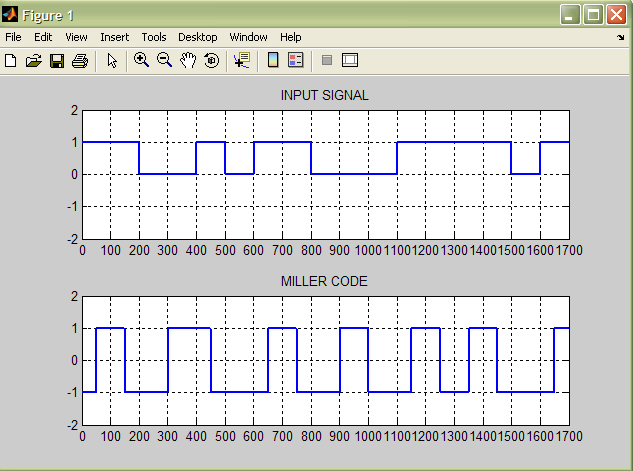
Task: Toggle the Insert Legend button
Action: [x=296, y=61]
